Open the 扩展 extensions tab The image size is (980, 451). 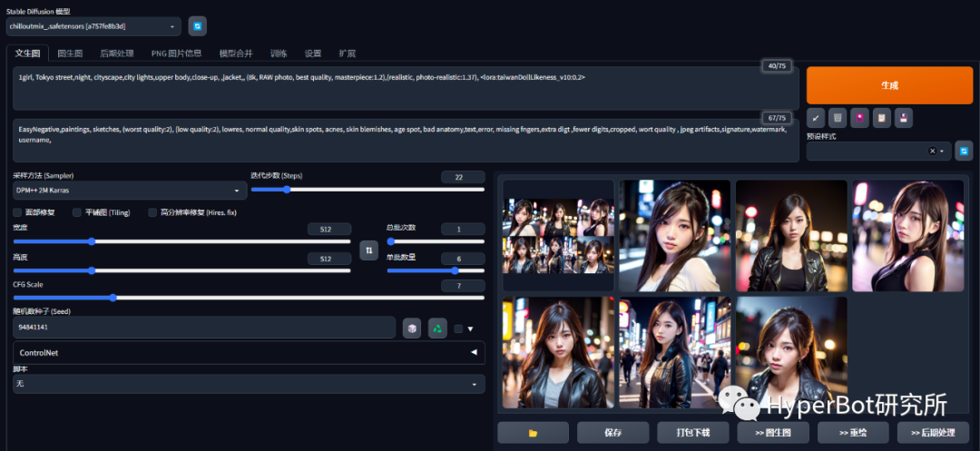[348, 54]
